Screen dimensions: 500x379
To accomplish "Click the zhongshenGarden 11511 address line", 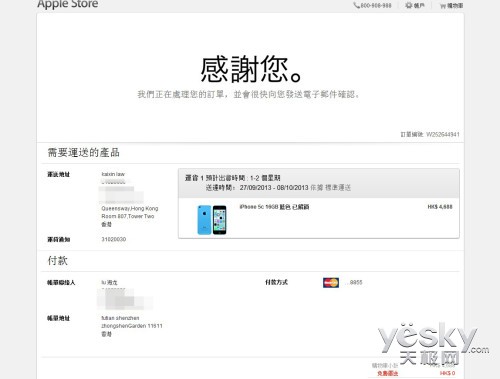I will coord(132,326).
